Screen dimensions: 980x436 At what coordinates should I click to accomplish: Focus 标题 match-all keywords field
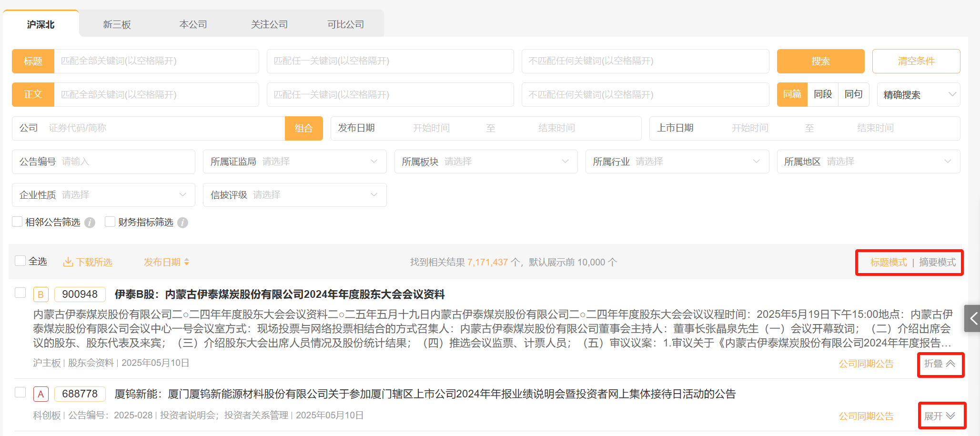coord(156,61)
